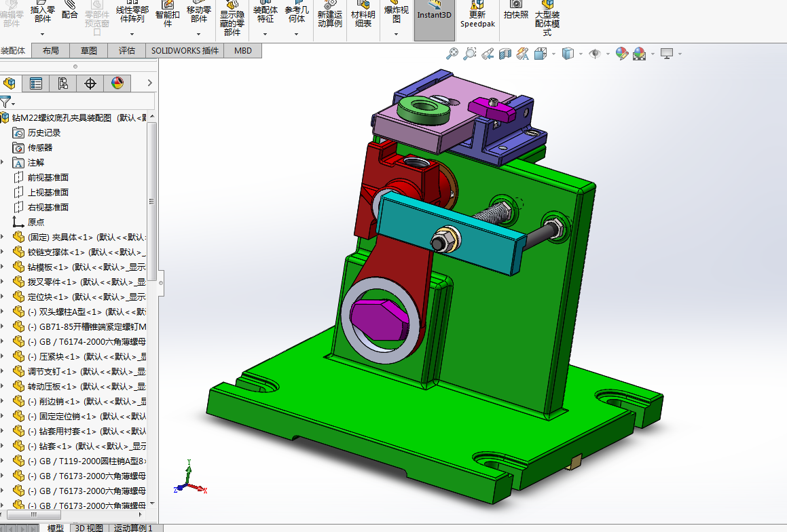Viewport: 787px width, 532px height.
Task: Click the Edit Appearance color ball icon
Action: point(621,54)
